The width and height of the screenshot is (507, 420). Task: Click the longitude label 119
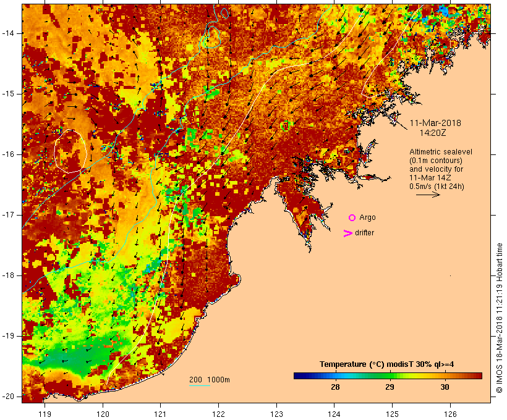45,414
